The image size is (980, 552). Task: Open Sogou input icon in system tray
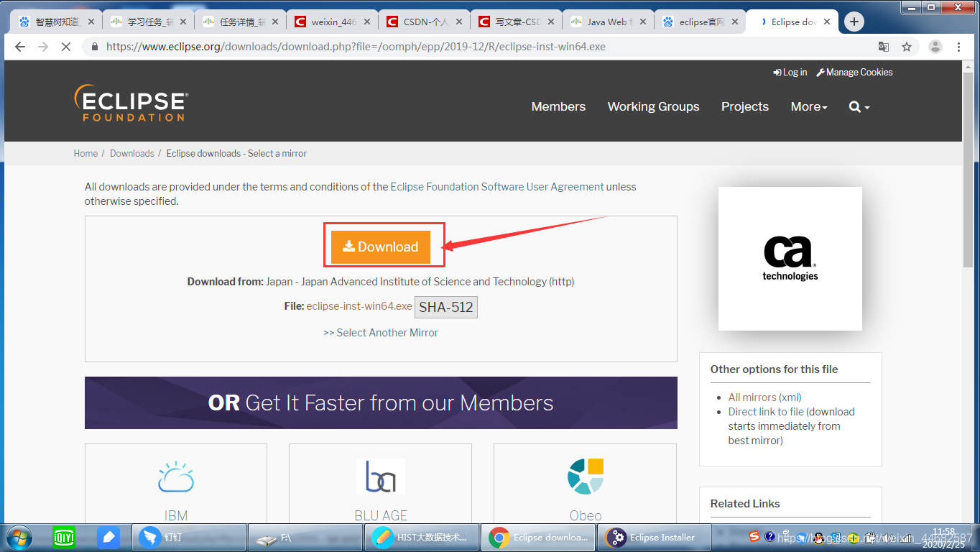point(754,536)
